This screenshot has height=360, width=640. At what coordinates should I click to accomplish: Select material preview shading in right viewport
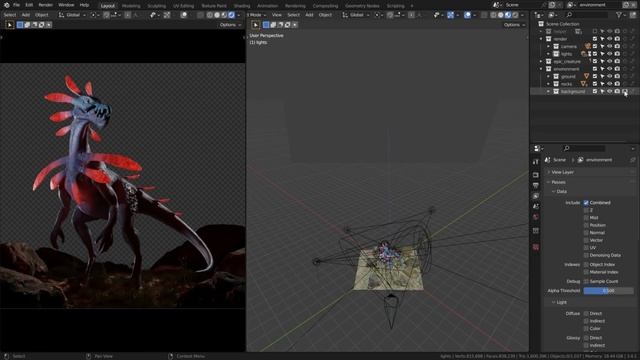[x=508, y=15]
